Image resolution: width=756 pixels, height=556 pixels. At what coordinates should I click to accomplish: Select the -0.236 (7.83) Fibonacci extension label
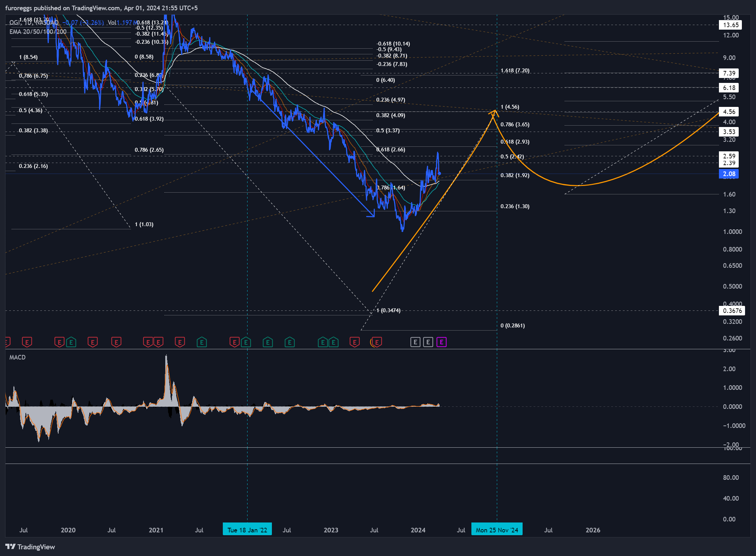click(x=392, y=64)
